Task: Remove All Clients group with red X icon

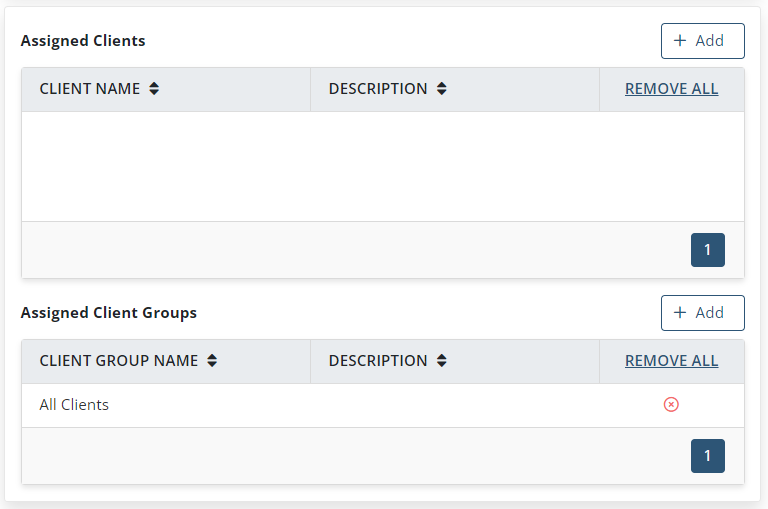Action: click(671, 405)
